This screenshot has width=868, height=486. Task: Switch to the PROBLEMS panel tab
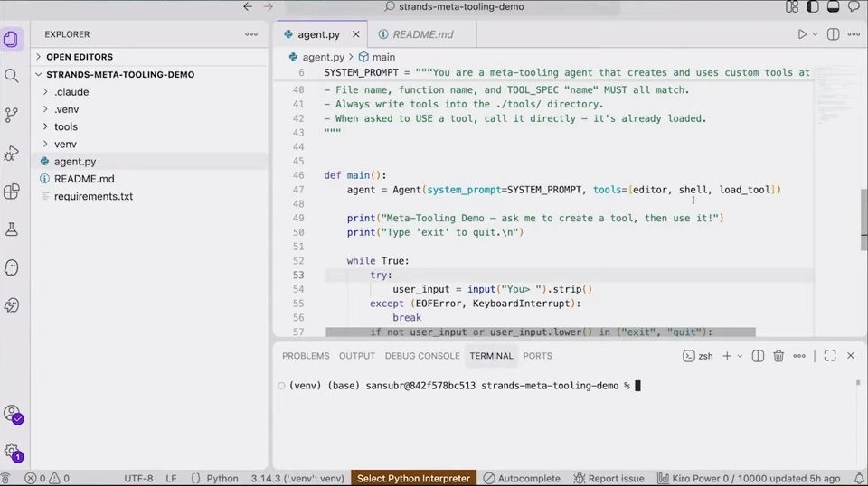click(306, 356)
